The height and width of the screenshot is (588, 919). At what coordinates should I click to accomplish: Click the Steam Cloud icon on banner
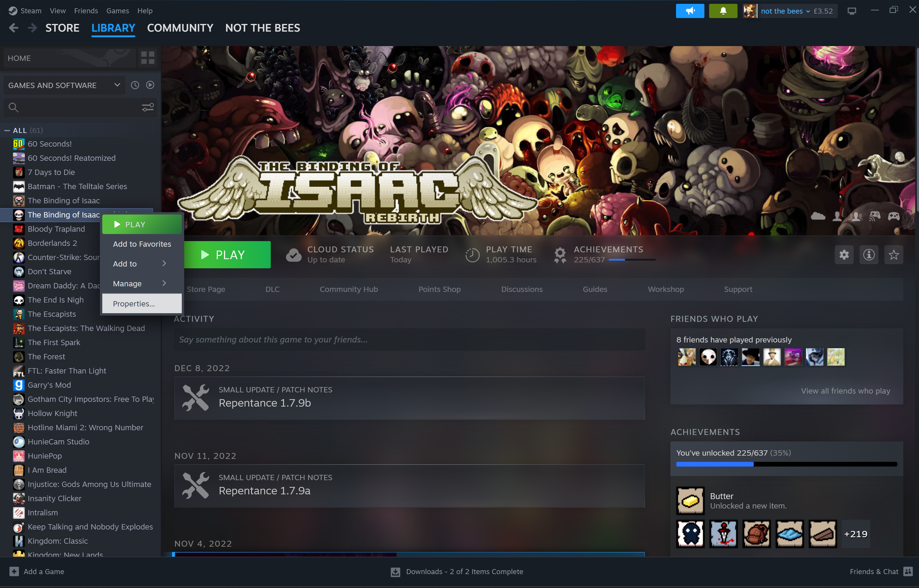pos(818,217)
